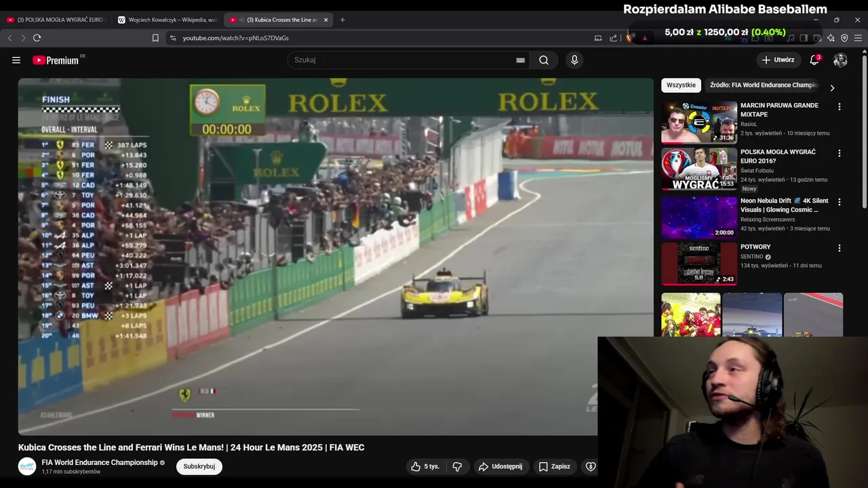Switch to Wojciech Kowalczyk Wikipedia tab
Image resolution: width=868 pixels, height=488 pixels.
[167, 20]
